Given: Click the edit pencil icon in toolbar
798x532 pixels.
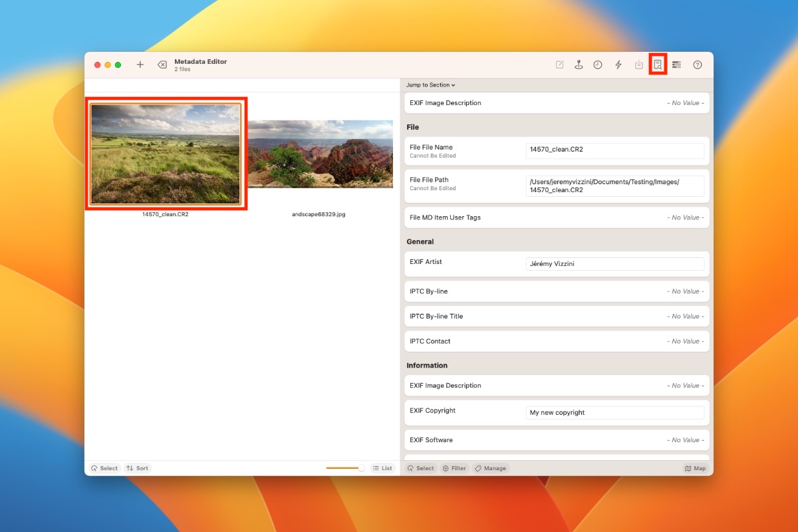Looking at the screenshot, I should point(560,65).
